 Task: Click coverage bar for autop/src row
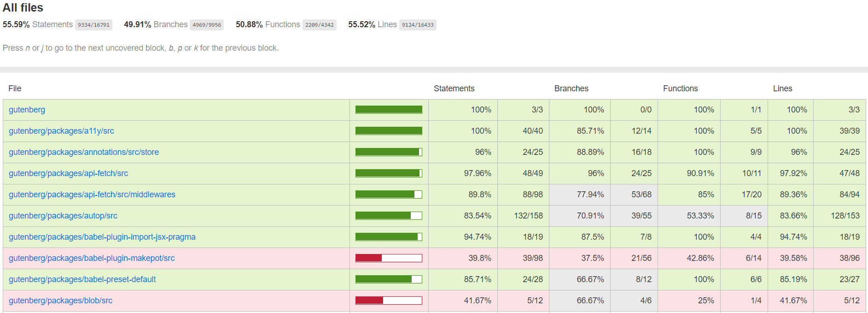389,216
